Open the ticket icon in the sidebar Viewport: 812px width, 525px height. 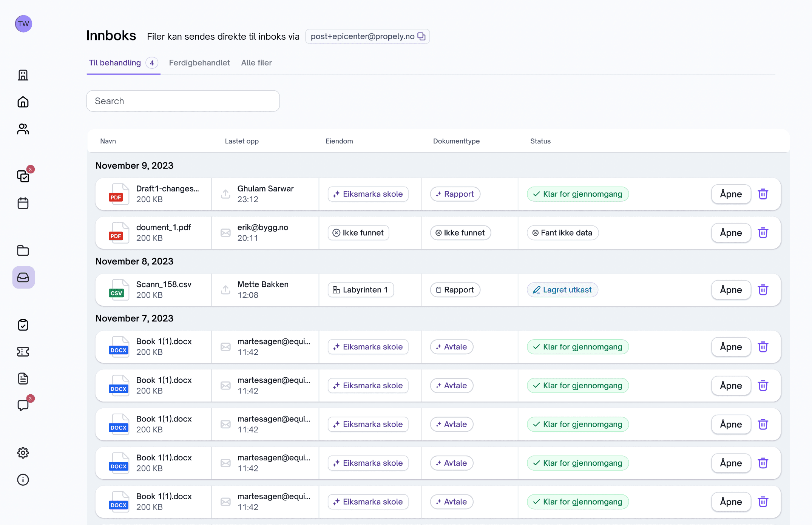[x=23, y=352]
